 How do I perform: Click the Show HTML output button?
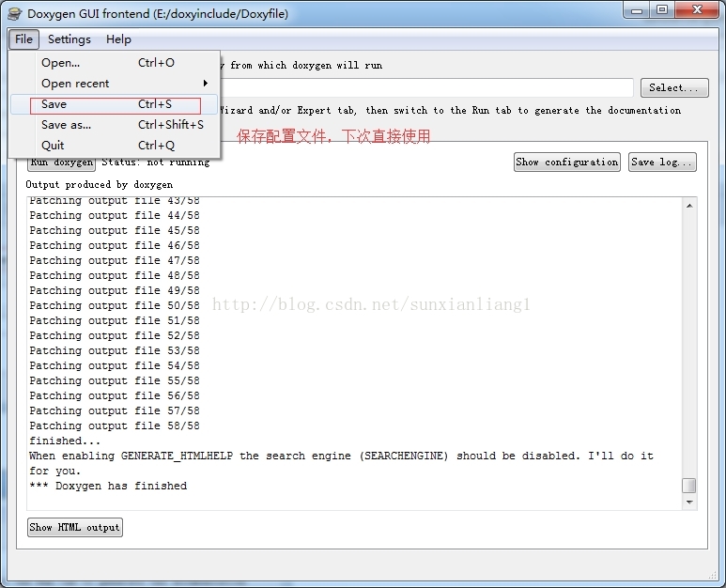75,527
